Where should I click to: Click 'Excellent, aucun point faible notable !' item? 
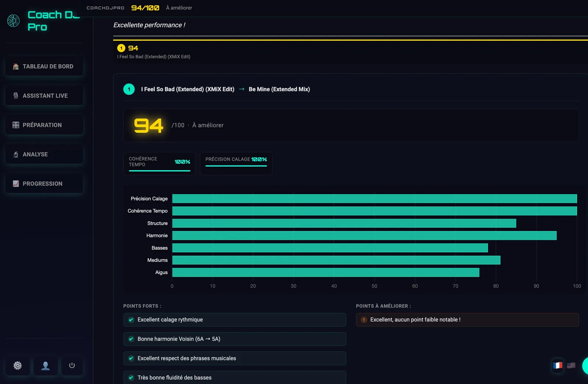(x=467, y=320)
